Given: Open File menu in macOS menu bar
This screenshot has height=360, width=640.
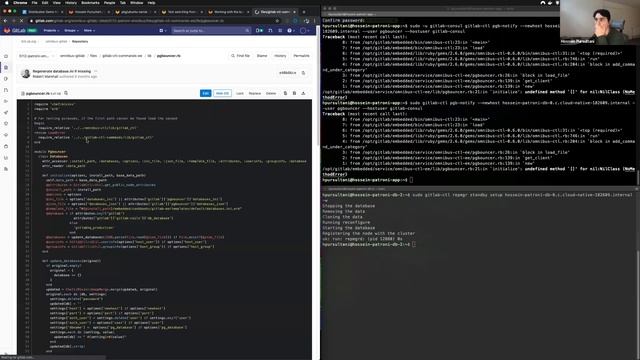Looking at the screenshot, I should 34,3.
